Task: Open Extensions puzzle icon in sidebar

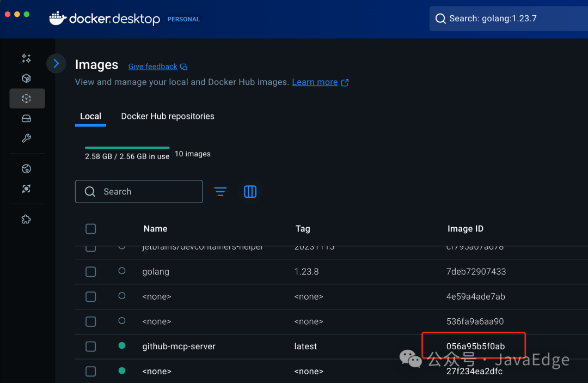Action: coord(26,219)
